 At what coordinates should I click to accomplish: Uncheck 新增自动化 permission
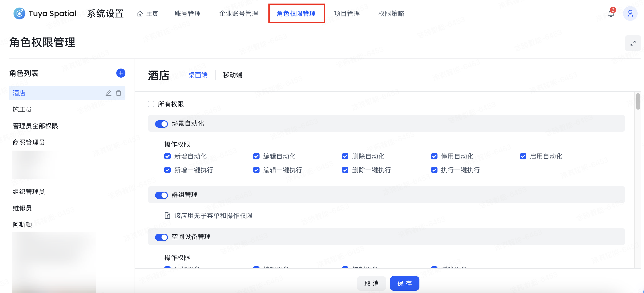tap(167, 156)
